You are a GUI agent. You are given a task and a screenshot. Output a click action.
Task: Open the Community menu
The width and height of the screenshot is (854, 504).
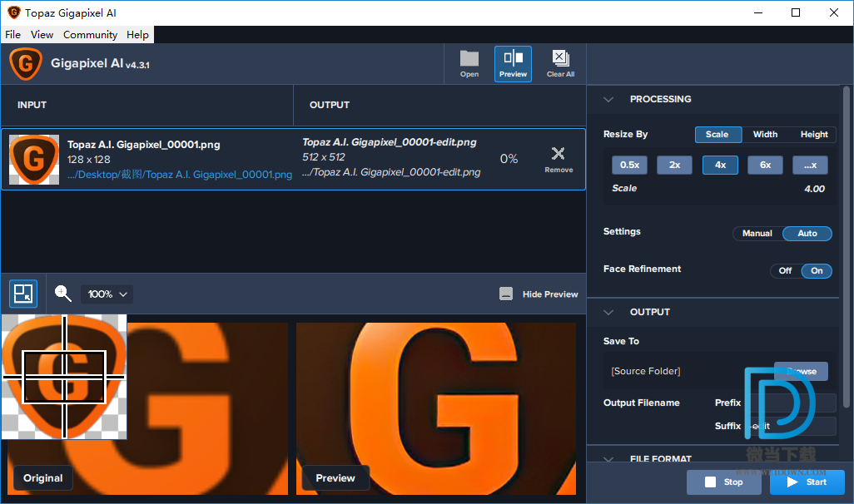point(90,35)
